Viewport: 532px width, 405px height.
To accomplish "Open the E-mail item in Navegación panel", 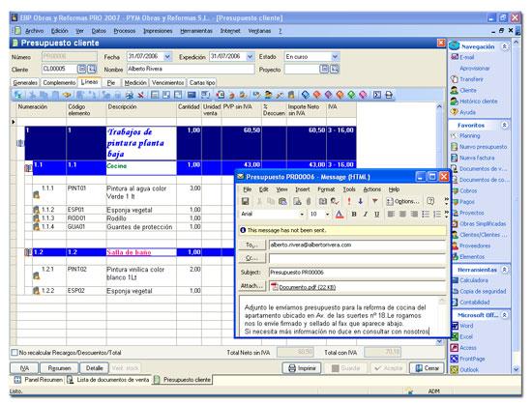I will [x=466, y=57].
